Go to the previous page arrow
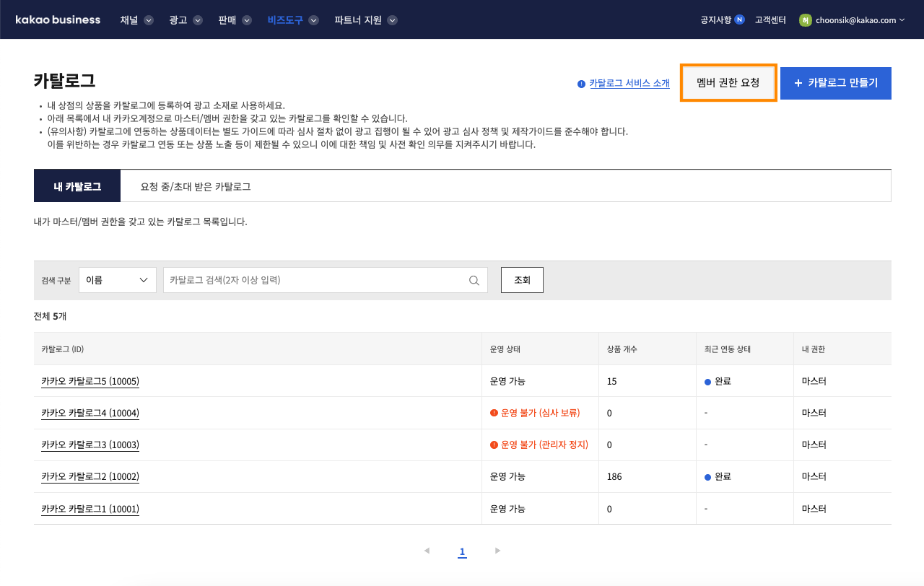Screen dimensions: 924x586 pyautogui.click(x=427, y=551)
